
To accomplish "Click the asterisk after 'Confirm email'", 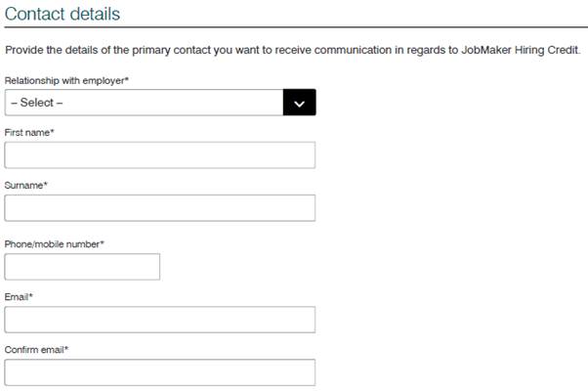I will tap(66, 348).
